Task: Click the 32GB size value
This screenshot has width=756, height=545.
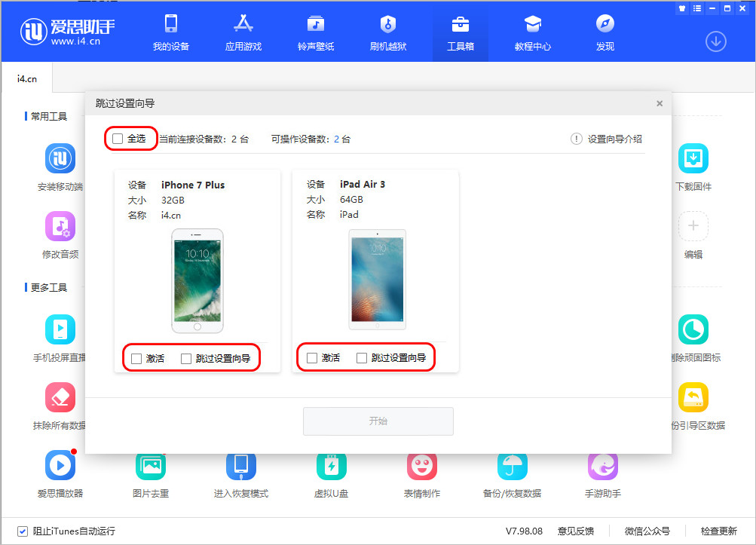Action: pos(173,201)
